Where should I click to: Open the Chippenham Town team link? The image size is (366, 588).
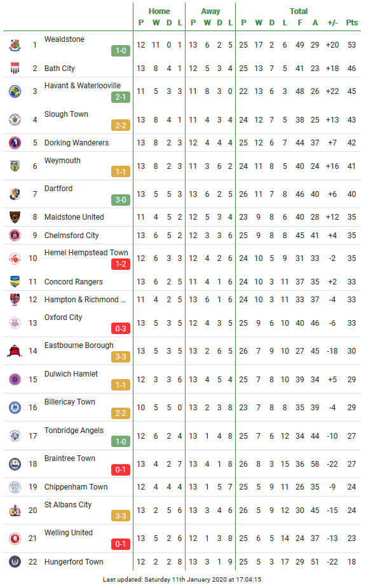click(76, 487)
